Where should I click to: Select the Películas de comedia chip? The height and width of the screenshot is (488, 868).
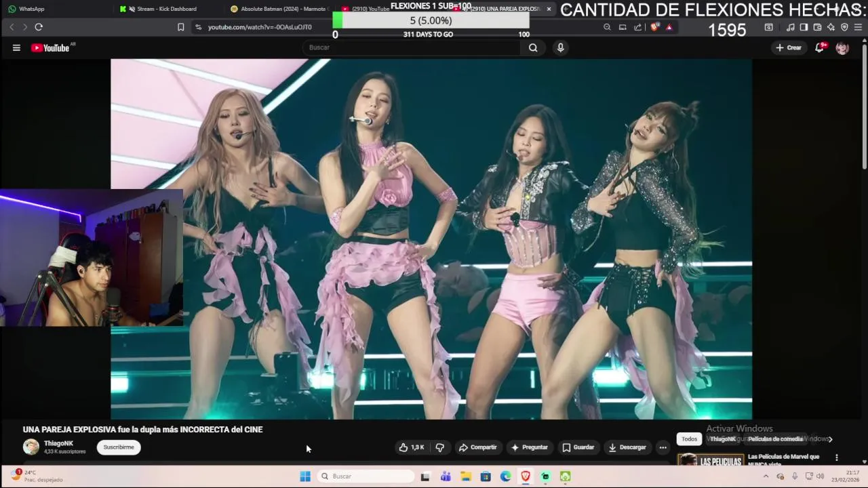click(x=775, y=439)
